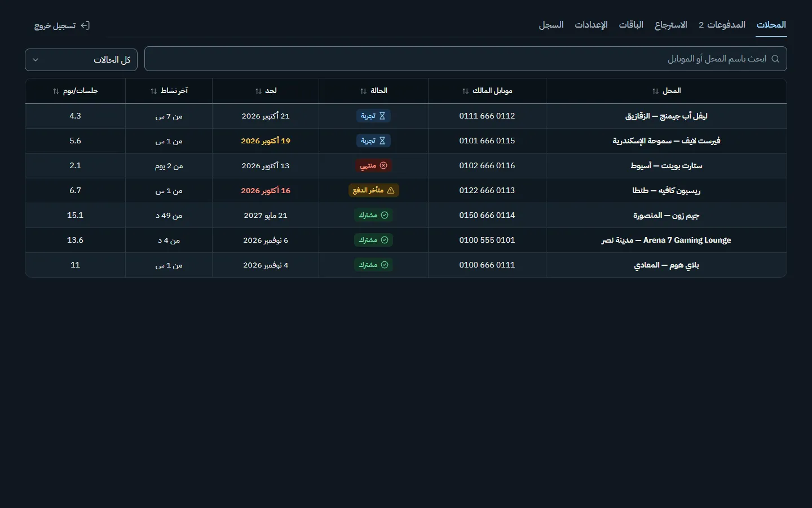Open the السجل tab
812x508 pixels.
click(x=551, y=25)
